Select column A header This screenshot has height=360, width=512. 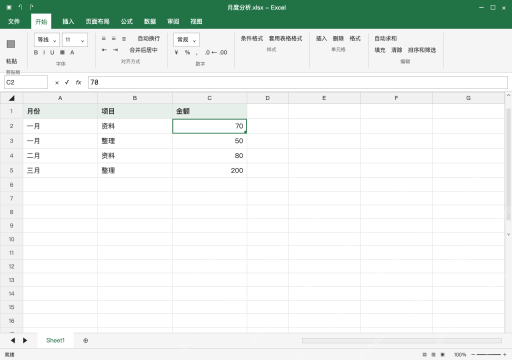coord(60,98)
